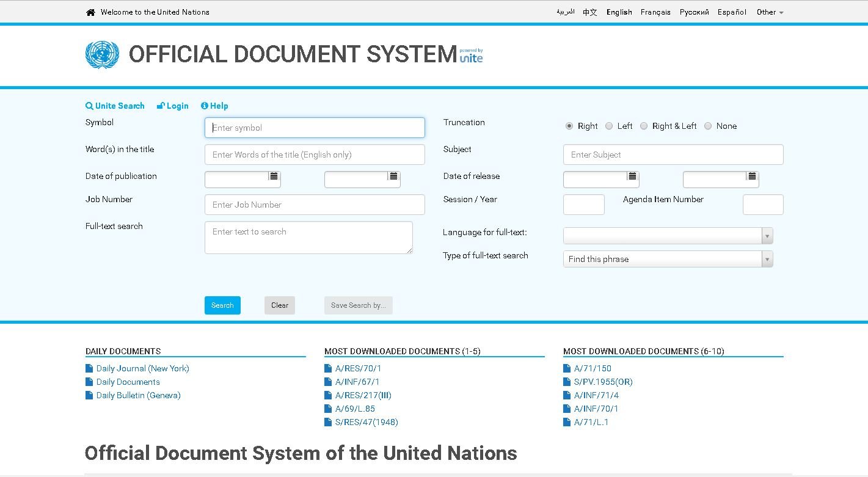Click document icon beside A/INF/67/1

tap(328, 382)
